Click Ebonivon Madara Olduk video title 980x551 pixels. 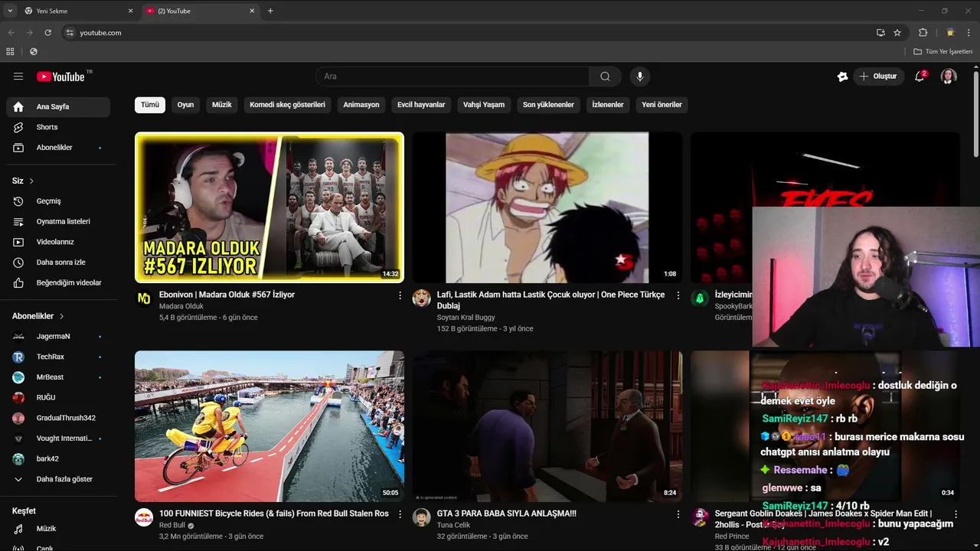click(x=227, y=295)
